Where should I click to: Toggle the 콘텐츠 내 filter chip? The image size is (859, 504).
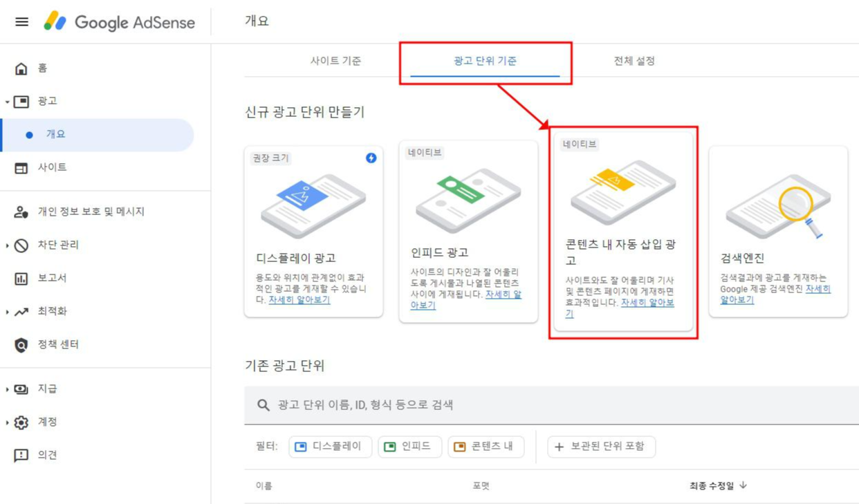486,447
